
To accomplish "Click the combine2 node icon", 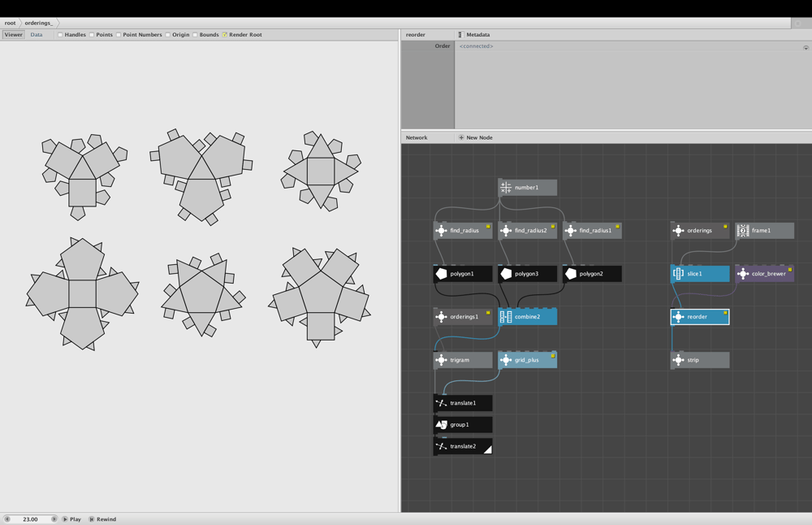I will pos(506,317).
